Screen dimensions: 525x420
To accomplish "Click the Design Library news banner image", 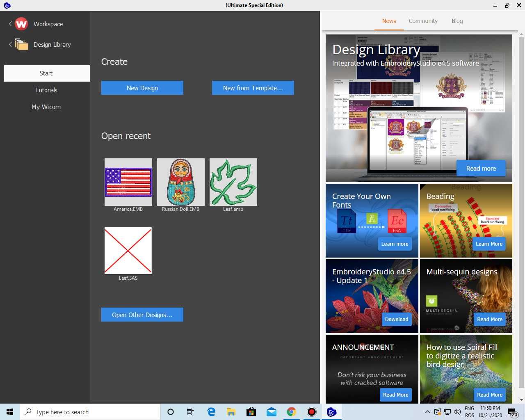I will click(419, 108).
